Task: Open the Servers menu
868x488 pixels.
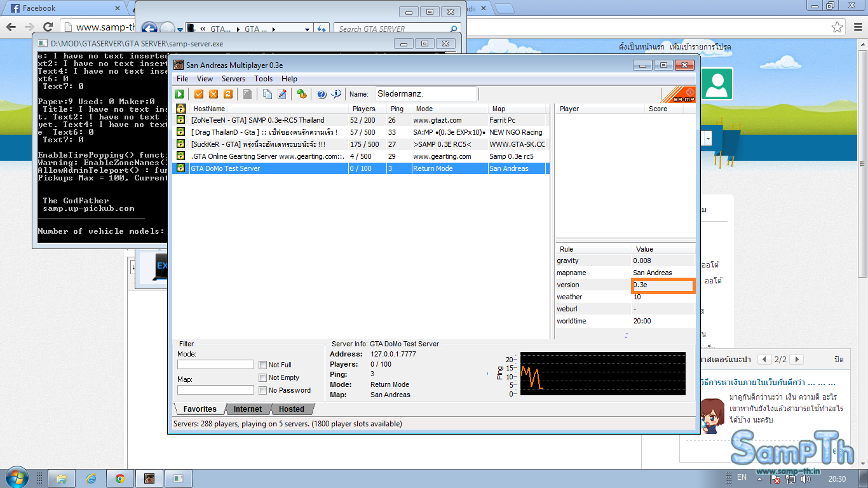Action: tap(233, 79)
